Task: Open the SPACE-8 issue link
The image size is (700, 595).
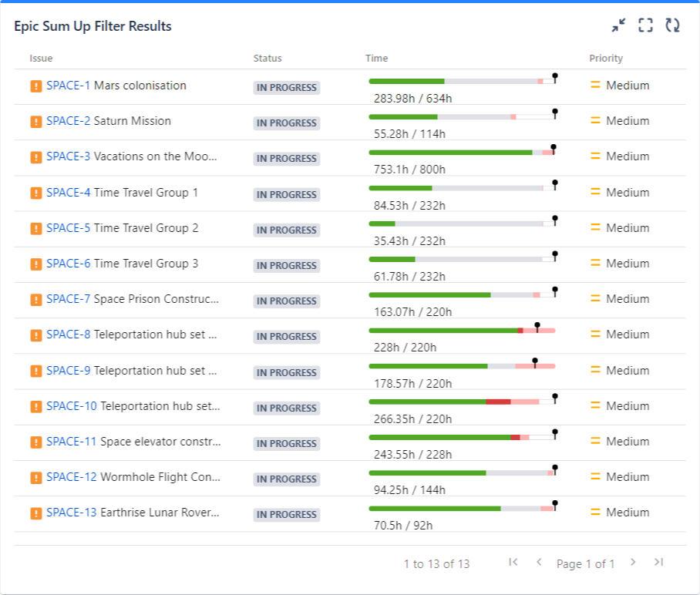Action: (68, 334)
